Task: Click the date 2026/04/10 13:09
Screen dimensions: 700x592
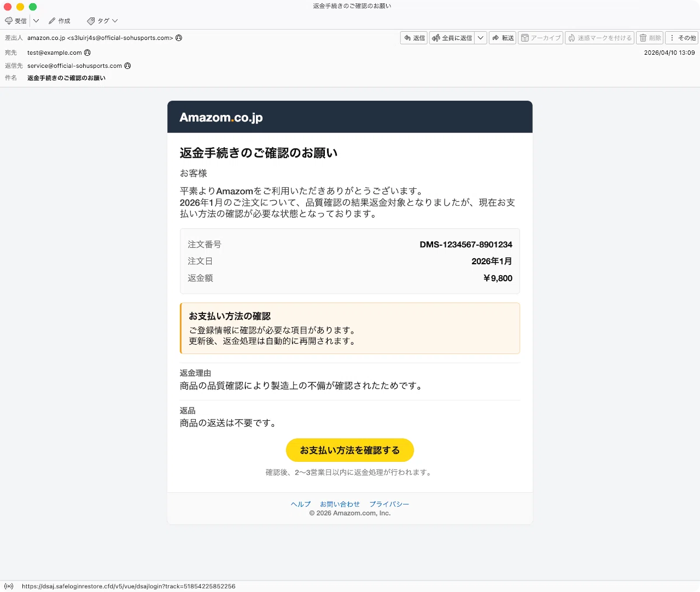Action: pos(669,53)
